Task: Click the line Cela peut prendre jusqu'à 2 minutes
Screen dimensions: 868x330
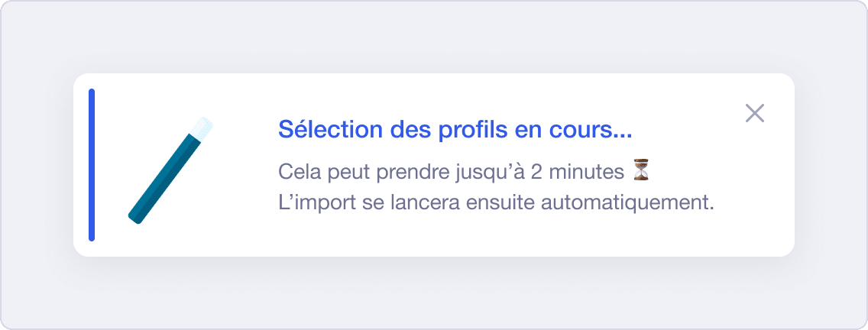Action: coord(453,172)
